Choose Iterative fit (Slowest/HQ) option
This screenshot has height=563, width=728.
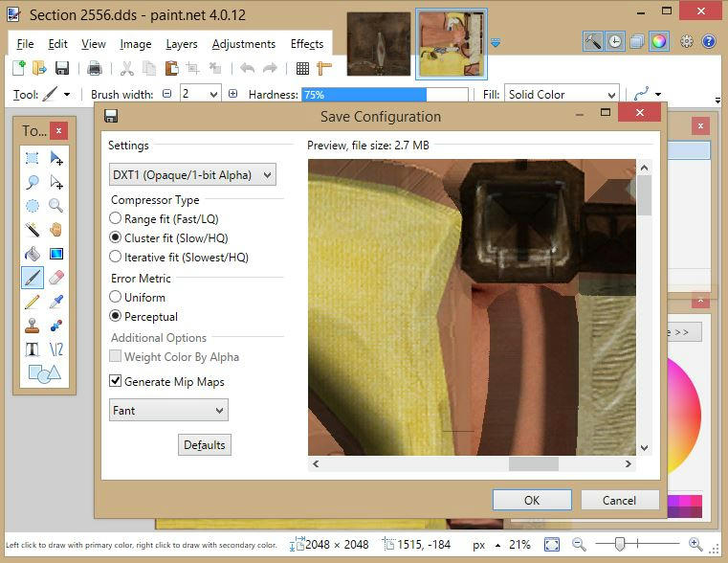[x=116, y=257]
